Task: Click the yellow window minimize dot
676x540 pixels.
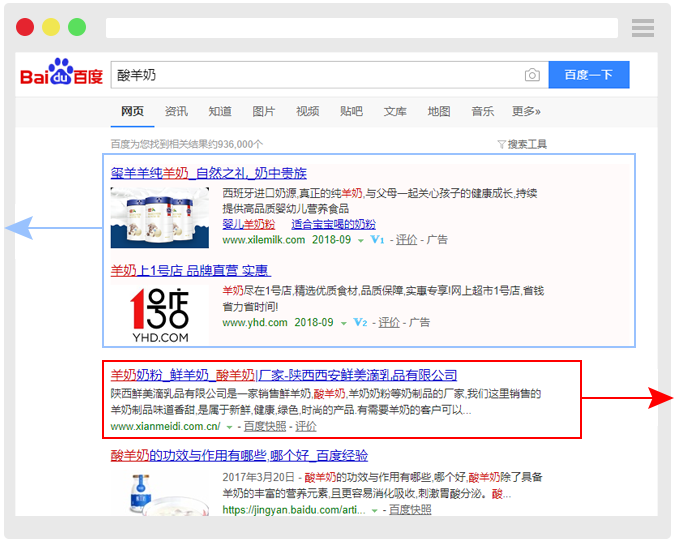Action: 51,27
